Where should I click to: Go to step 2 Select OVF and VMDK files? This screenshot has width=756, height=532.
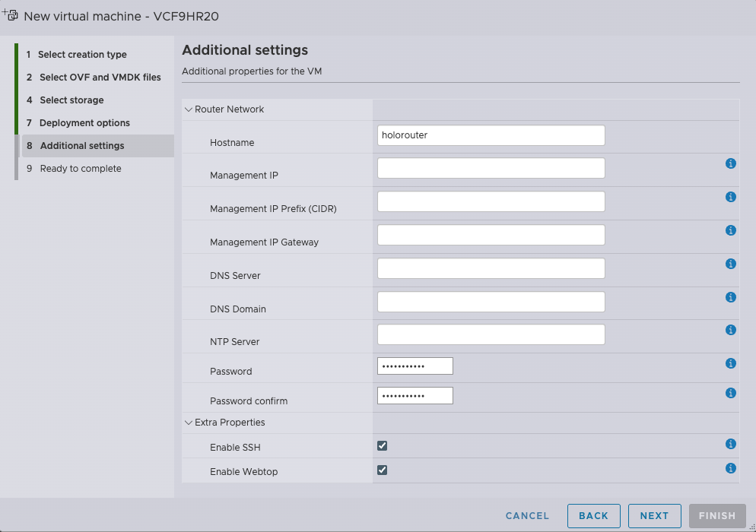tap(100, 78)
